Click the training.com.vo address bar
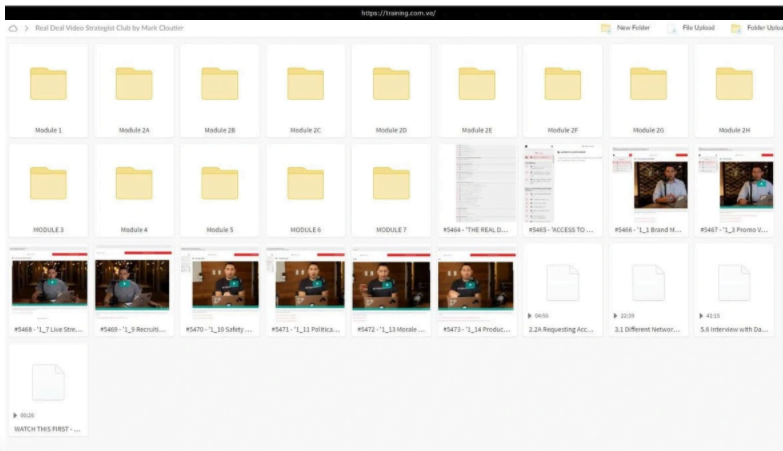783x451 pixels. 391,12
